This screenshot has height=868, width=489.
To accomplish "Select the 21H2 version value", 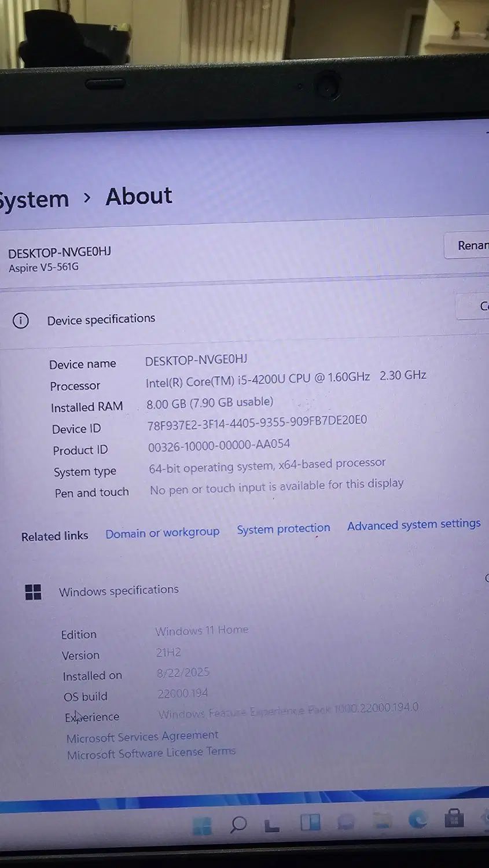I will (x=168, y=652).
